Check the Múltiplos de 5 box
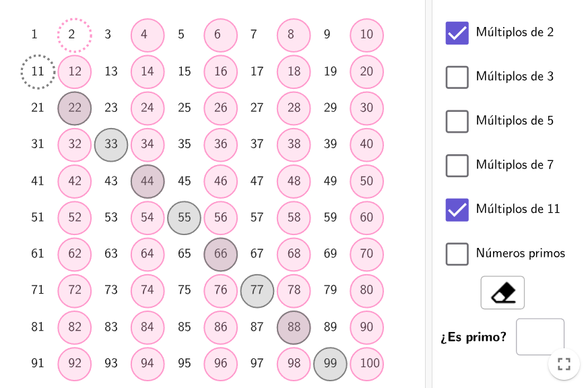Screen dimensions: 588x388 457,121
